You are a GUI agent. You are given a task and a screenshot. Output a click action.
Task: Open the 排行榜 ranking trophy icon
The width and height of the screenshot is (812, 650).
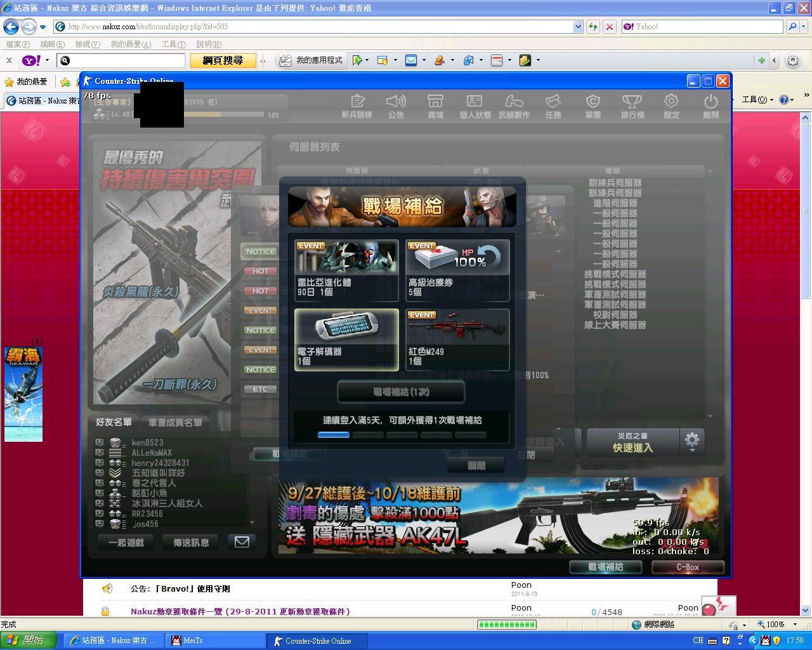click(632, 106)
